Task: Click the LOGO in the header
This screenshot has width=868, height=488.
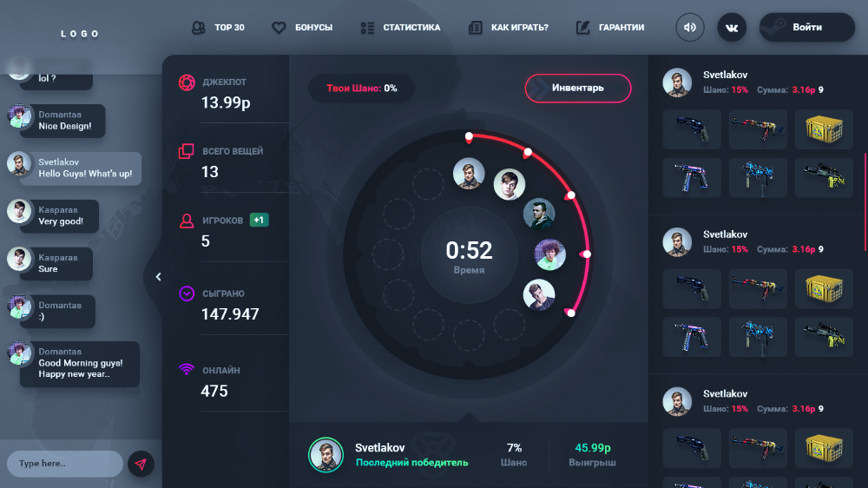Action: pyautogui.click(x=80, y=34)
